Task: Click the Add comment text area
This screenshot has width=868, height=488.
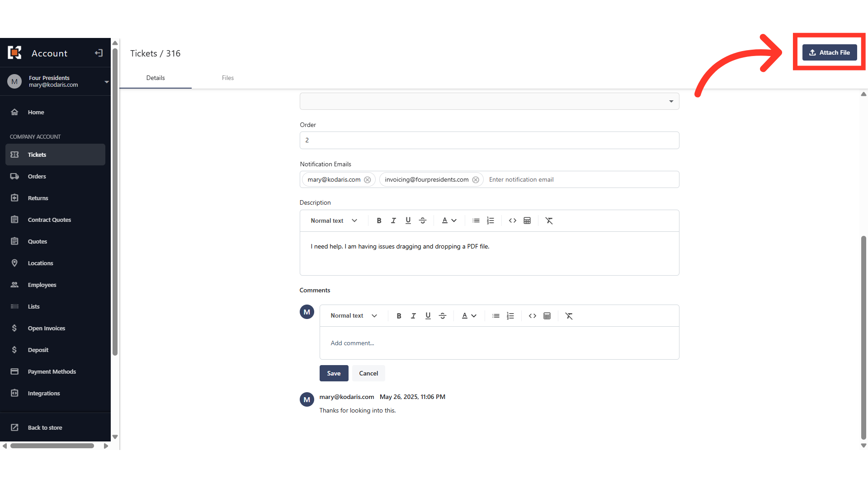Action: coord(499,343)
